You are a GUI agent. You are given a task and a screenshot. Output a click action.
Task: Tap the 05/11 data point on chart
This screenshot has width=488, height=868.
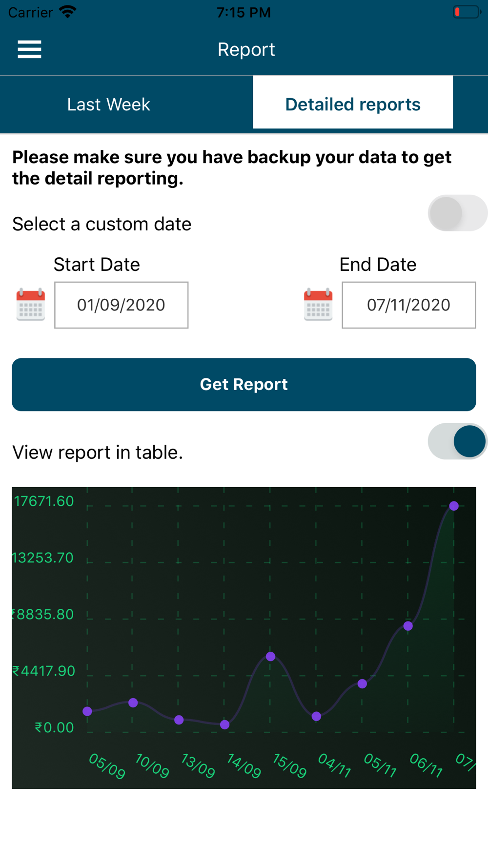click(362, 684)
